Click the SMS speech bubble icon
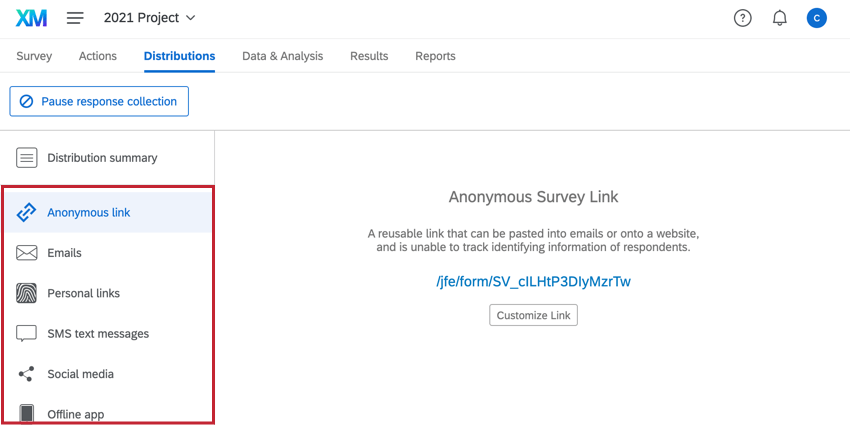Screen dimensions: 850x425 [27, 334]
